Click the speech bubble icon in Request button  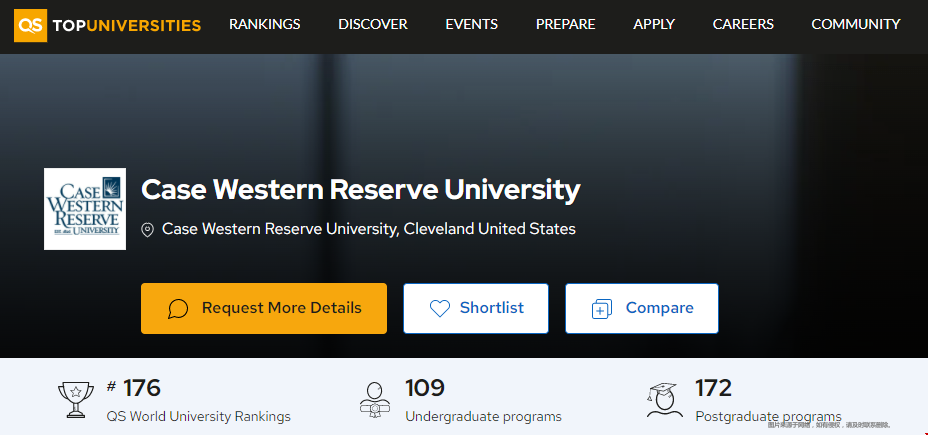178,308
